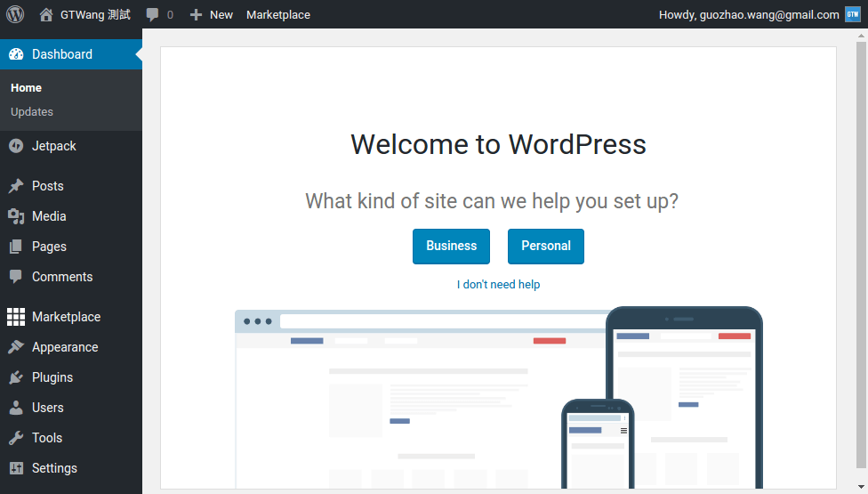Screen dimensions: 868x494
Task: Click the home icon beside GTWang
Action: tap(46, 14)
